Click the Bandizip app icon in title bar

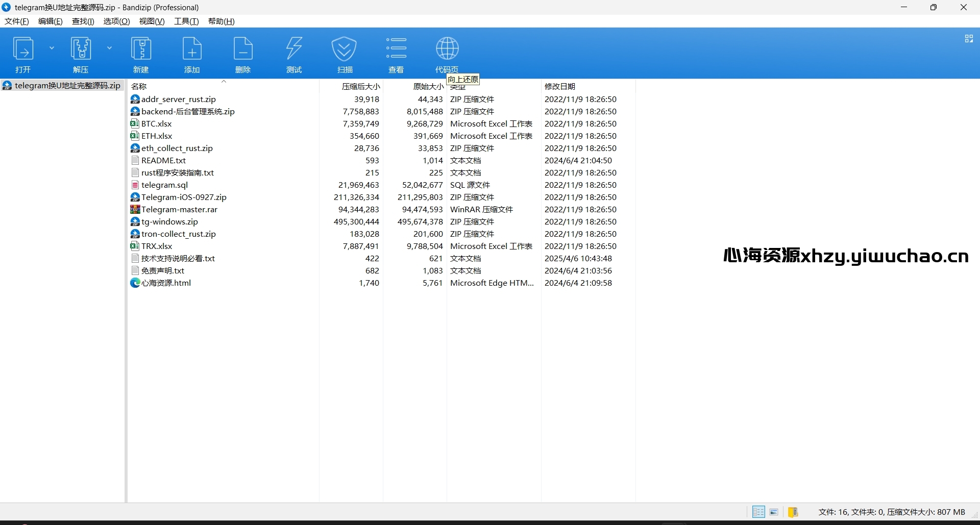point(6,7)
